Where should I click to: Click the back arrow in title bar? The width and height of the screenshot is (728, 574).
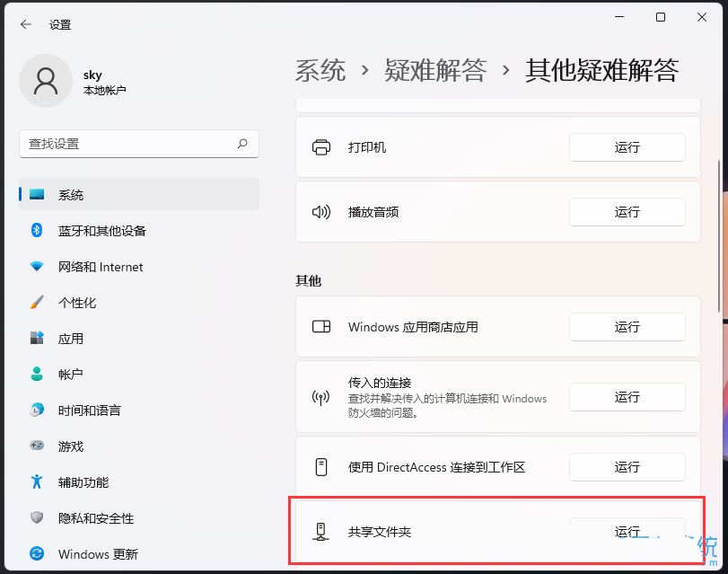click(25, 24)
